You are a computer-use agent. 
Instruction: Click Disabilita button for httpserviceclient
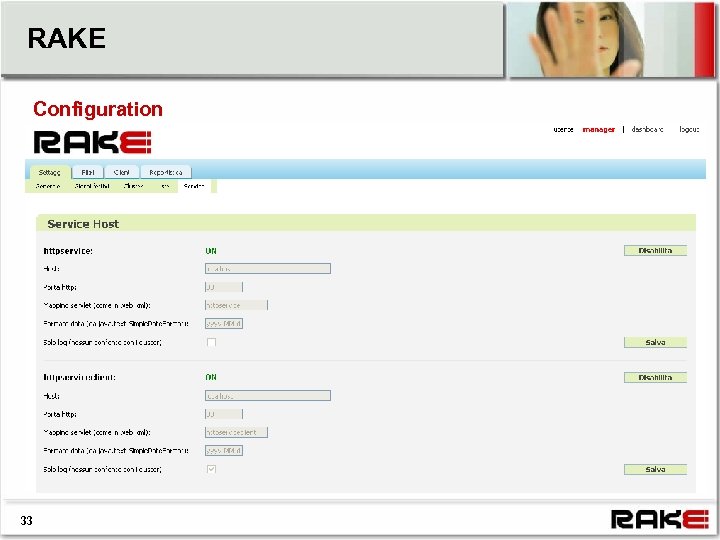pyautogui.click(x=655, y=377)
